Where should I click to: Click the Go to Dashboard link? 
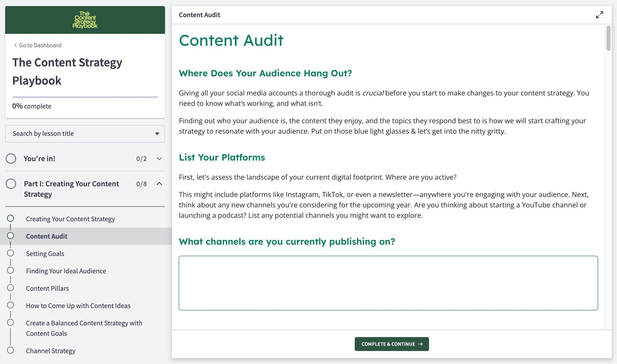click(40, 45)
